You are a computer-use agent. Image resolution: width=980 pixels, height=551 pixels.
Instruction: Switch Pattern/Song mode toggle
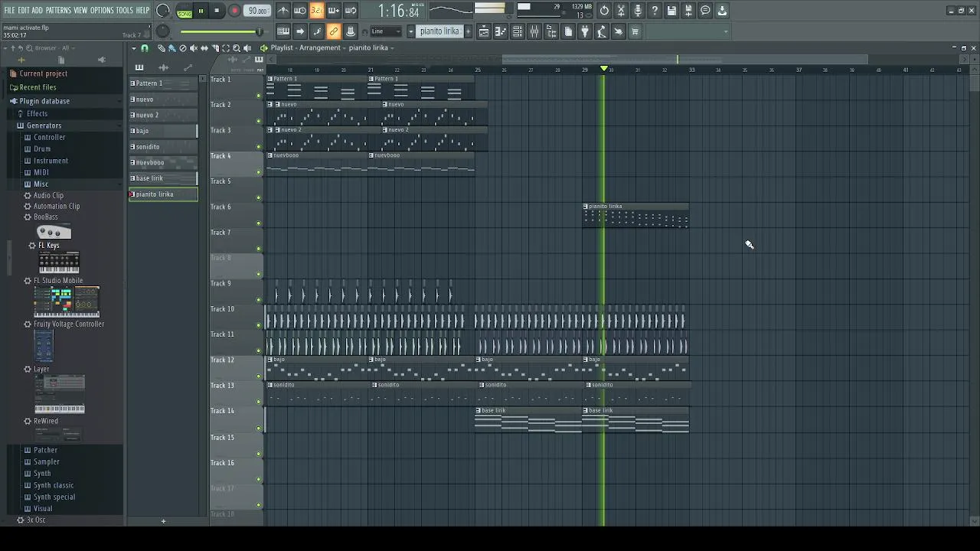(x=185, y=11)
